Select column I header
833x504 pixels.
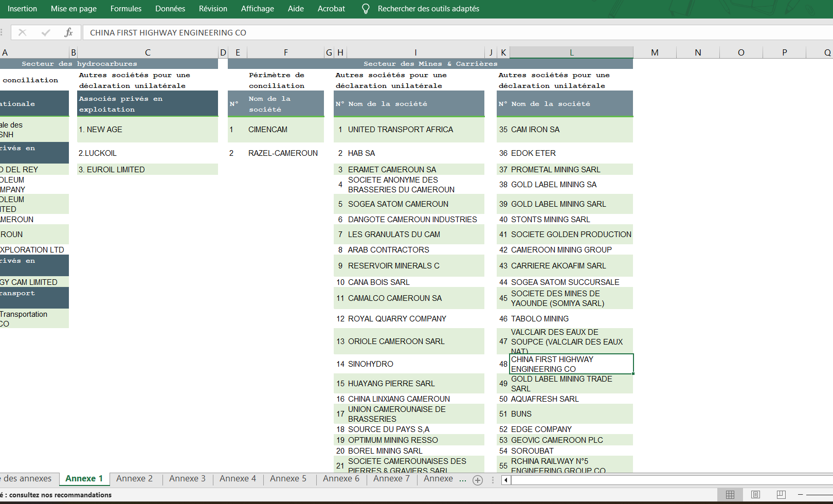[415, 52]
